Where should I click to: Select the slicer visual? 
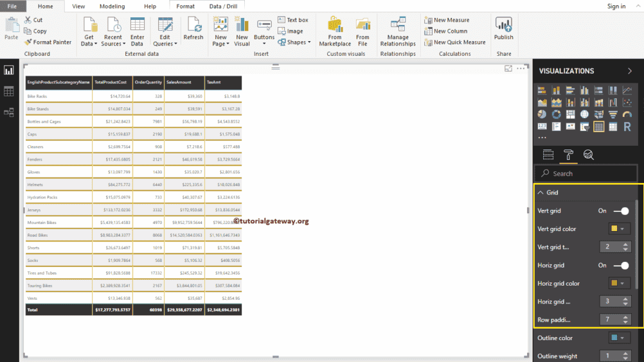[x=584, y=126]
